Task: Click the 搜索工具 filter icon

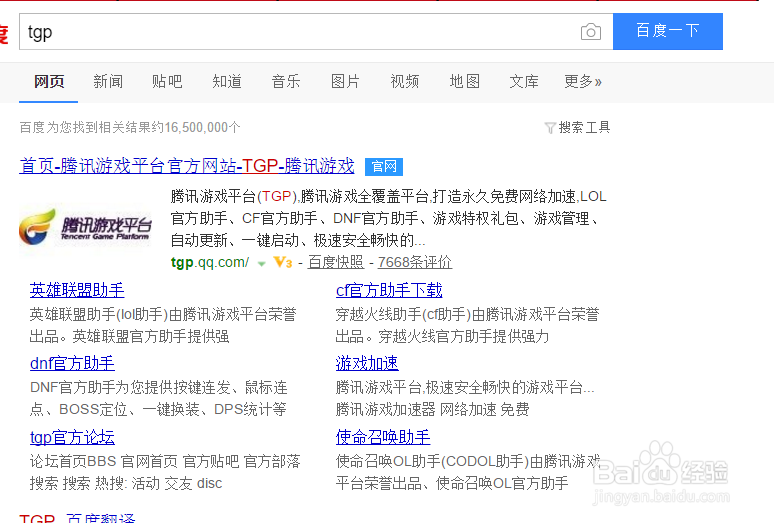Action: point(550,128)
